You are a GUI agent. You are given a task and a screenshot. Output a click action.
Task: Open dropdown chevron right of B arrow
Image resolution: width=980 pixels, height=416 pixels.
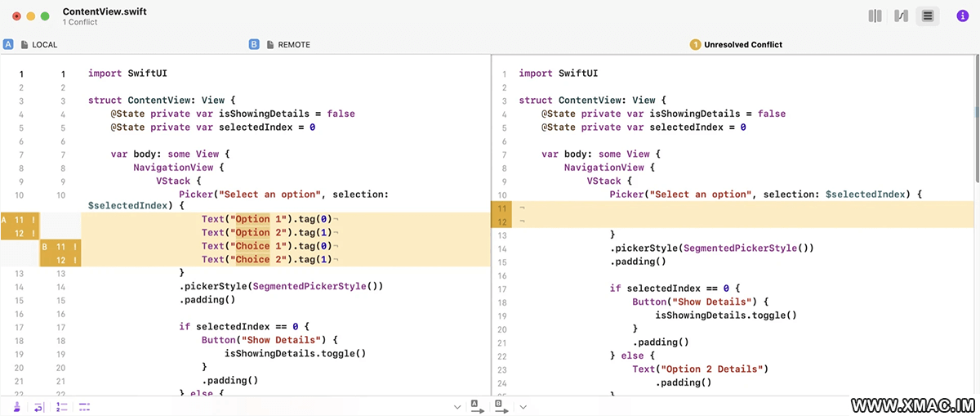[523, 407]
